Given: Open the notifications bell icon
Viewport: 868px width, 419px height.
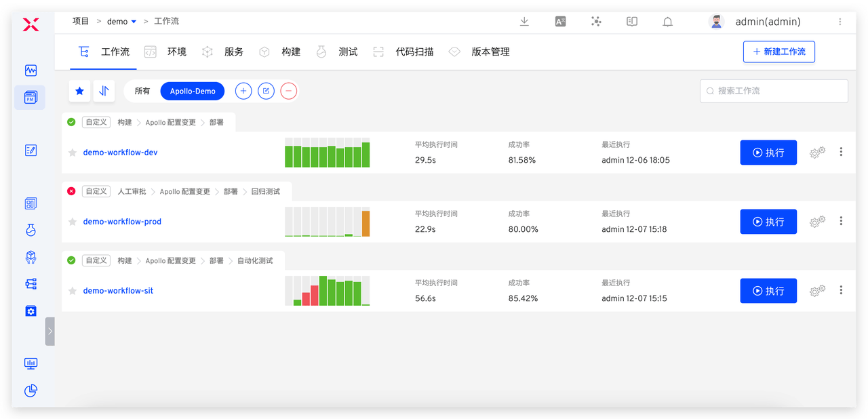Looking at the screenshot, I should pos(667,21).
